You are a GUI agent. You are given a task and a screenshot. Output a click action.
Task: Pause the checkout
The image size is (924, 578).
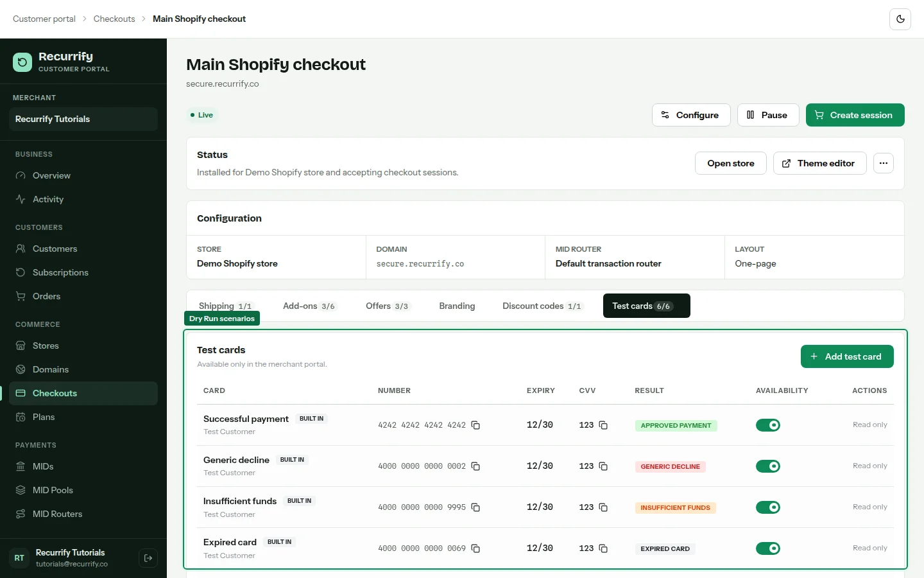[768, 115]
